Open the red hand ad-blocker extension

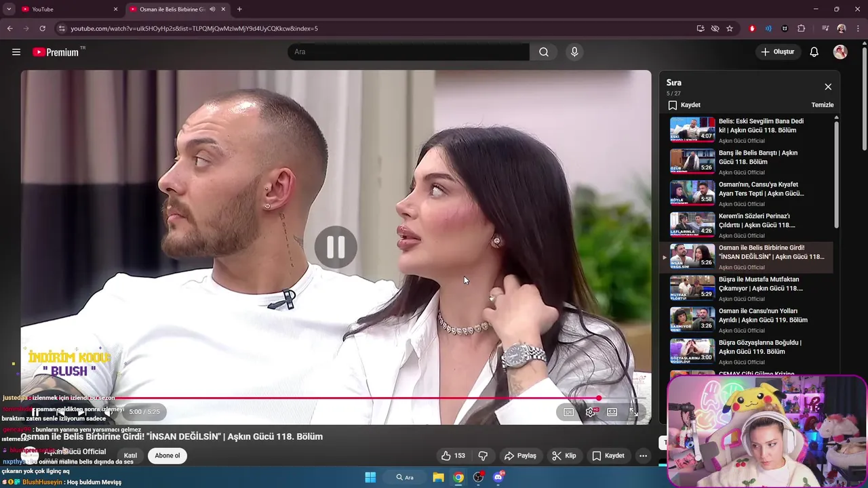pyautogui.click(x=752, y=28)
